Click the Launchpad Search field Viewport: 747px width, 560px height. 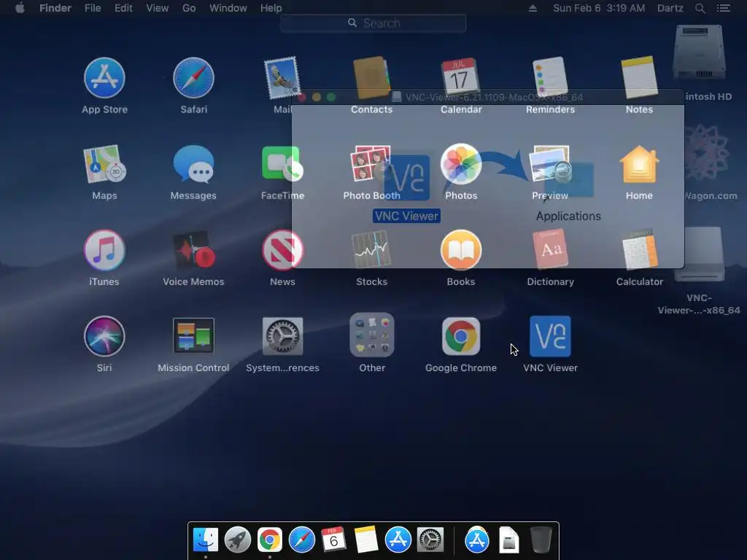tap(373, 23)
